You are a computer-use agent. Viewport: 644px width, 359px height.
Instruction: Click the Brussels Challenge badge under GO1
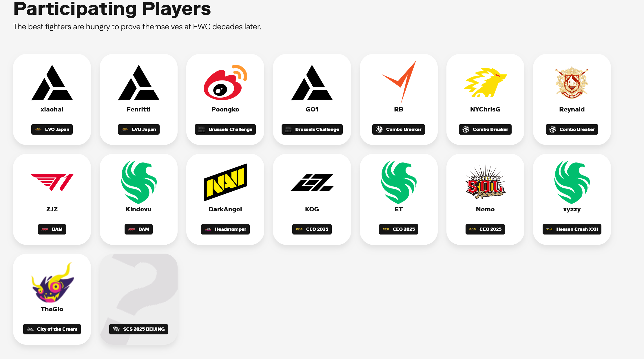pos(312,129)
